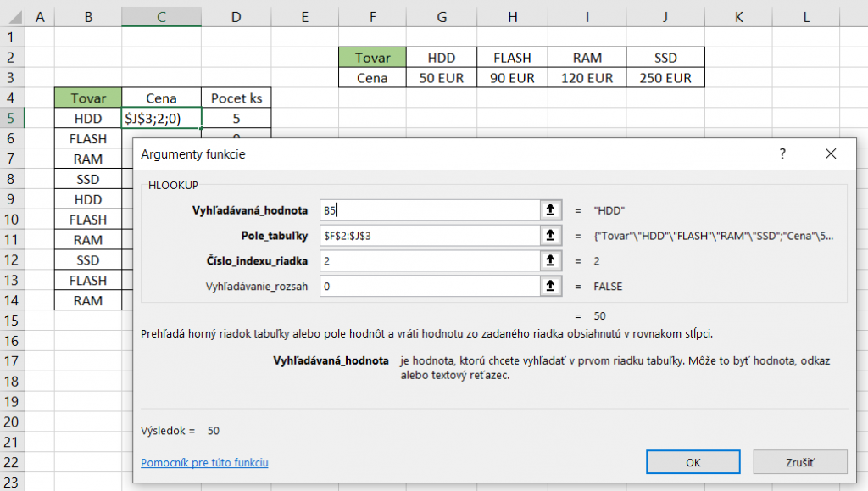Click cell B5 containing HDD
The height and width of the screenshot is (491, 868).
pos(88,119)
